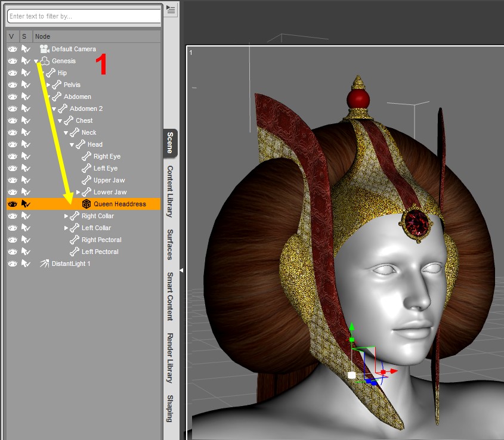Click the Queen Headdress object icon

tap(86, 204)
